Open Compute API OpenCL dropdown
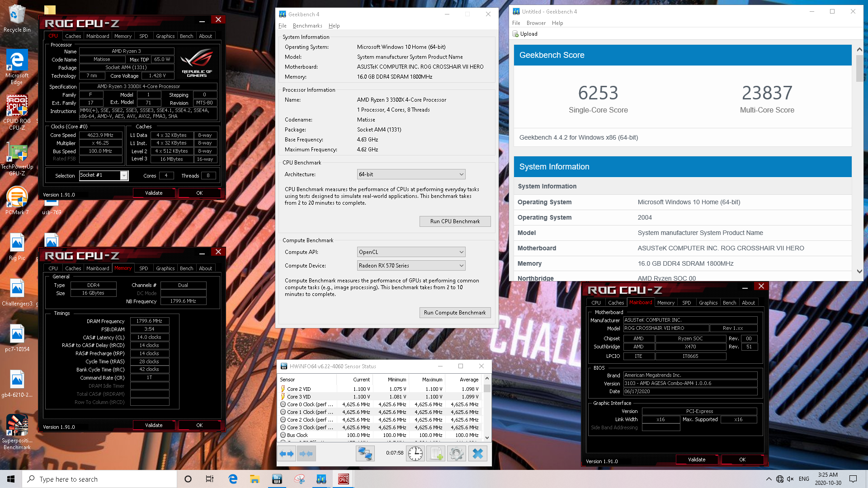868x488 pixels. click(x=411, y=252)
